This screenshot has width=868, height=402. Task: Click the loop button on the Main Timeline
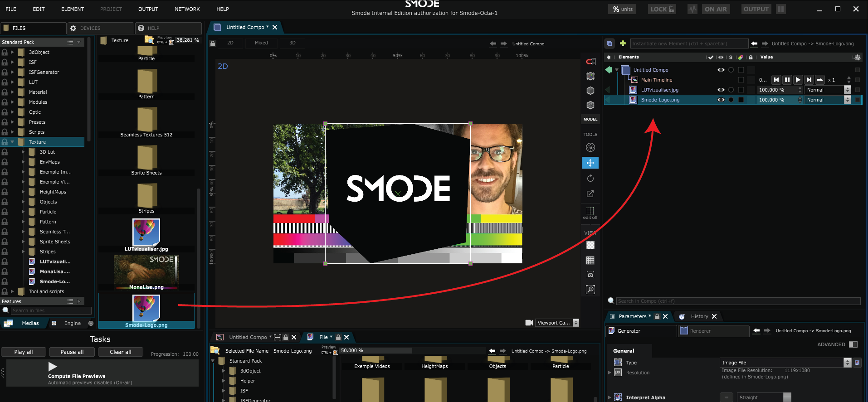[819, 80]
